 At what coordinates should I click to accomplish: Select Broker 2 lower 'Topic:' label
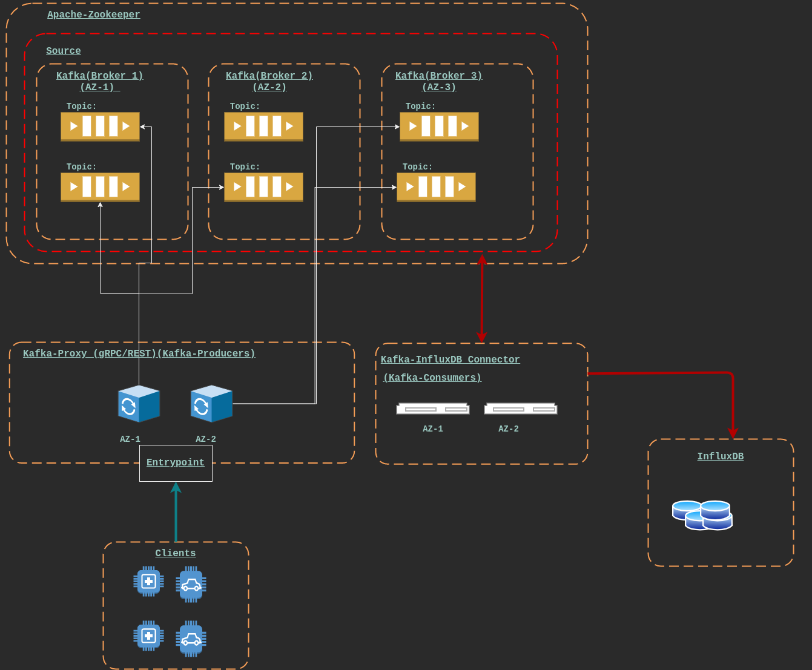click(x=245, y=166)
